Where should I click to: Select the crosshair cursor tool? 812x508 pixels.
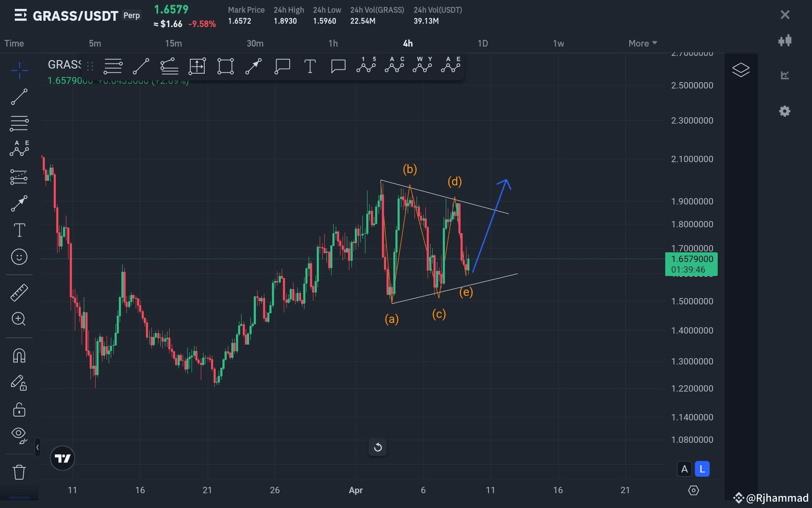point(19,71)
